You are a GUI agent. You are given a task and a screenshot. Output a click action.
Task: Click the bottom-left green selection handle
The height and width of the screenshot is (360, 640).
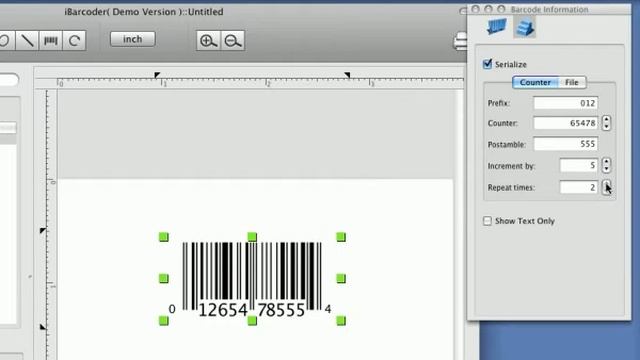(x=164, y=321)
